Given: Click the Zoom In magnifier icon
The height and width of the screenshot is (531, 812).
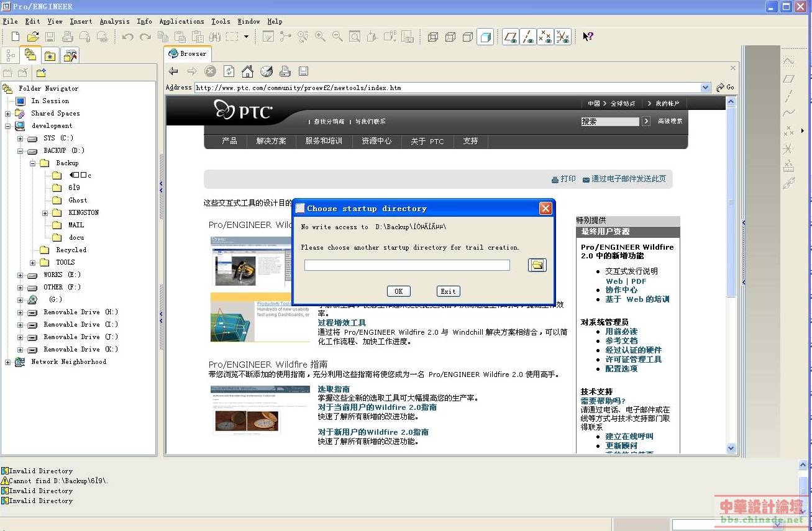Looking at the screenshot, I should (x=320, y=37).
